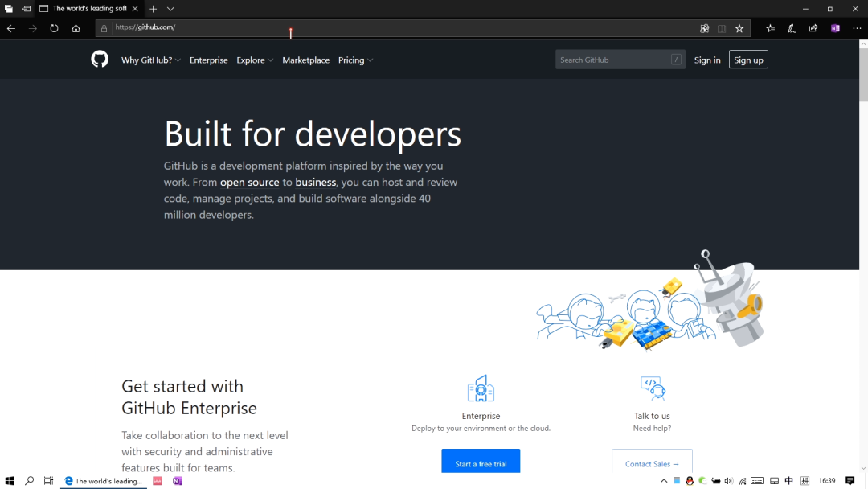Click the github.com address bar URL
The height and width of the screenshot is (489, 868).
click(145, 27)
